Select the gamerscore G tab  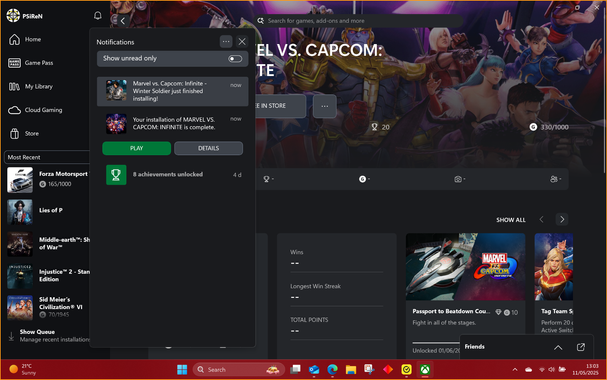tap(364, 179)
